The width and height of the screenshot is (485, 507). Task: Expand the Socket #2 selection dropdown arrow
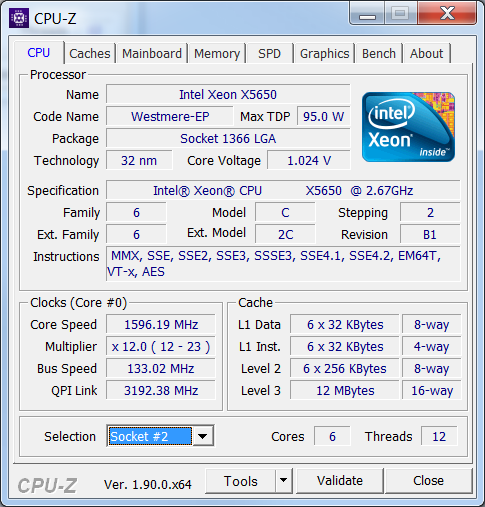tap(203, 436)
